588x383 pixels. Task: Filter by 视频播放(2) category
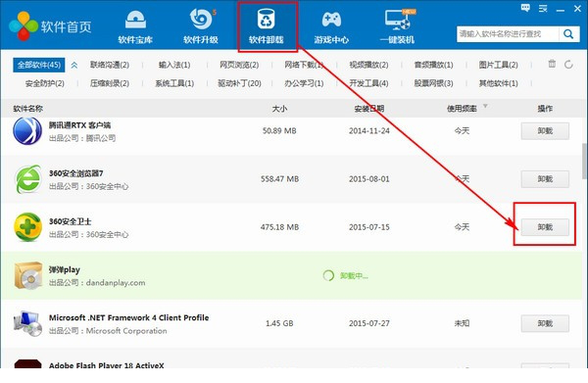pyautogui.click(x=368, y=65)
